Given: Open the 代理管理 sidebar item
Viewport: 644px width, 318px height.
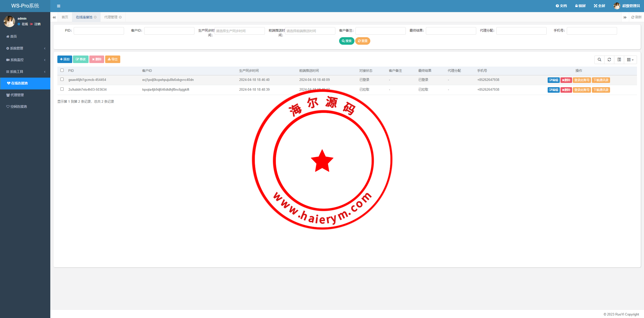Looking at the screenshot, I should click(17, 95).
